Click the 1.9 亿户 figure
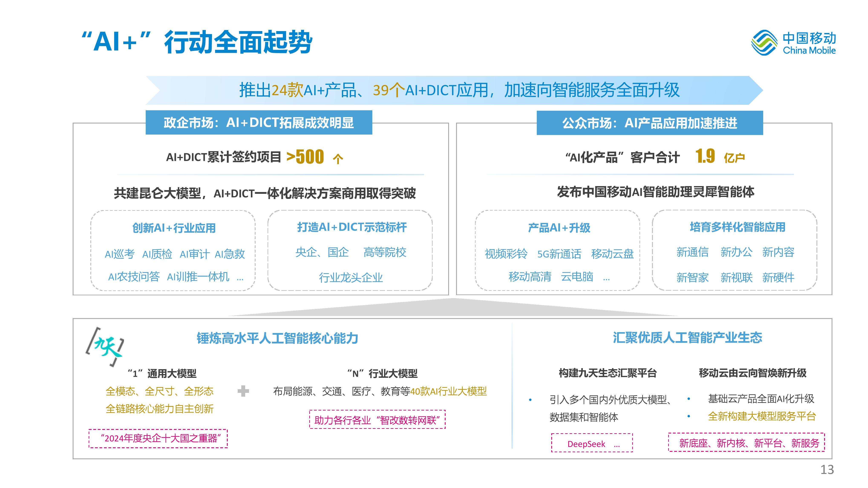868x488 pixels. [x=720, y=157]
